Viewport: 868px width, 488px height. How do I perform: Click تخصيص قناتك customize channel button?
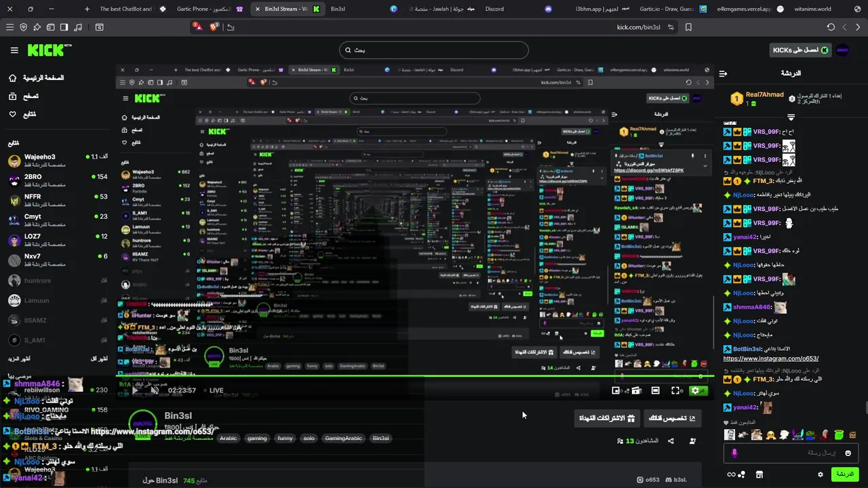pos(671,418)
